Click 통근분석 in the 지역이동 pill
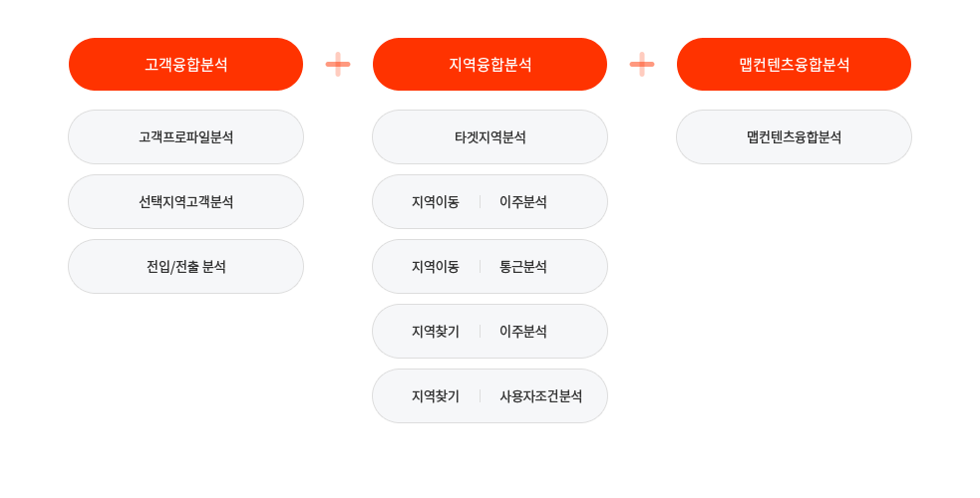 523,267
